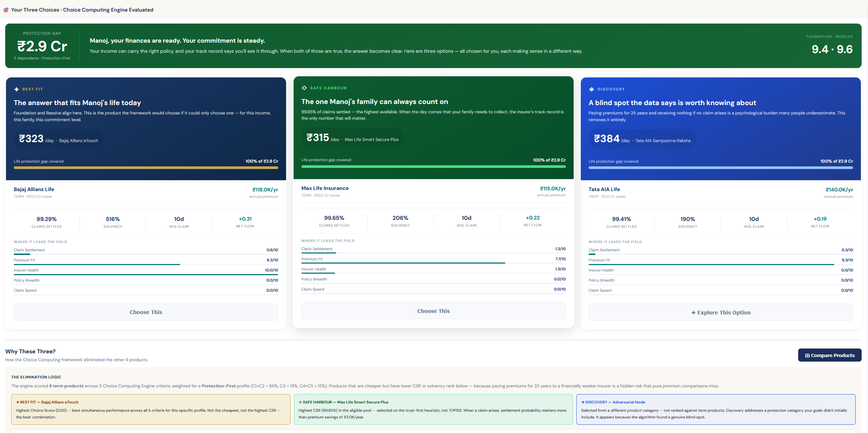
Task: Click Bajaj gap covered progress bar
Action: coord(146,168)
